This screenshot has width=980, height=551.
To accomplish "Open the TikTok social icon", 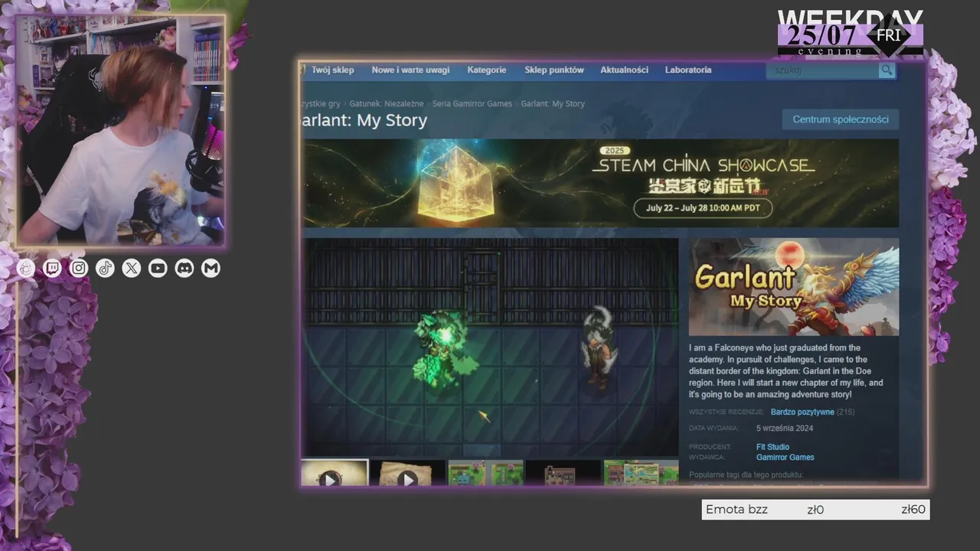I will point(105,268).
